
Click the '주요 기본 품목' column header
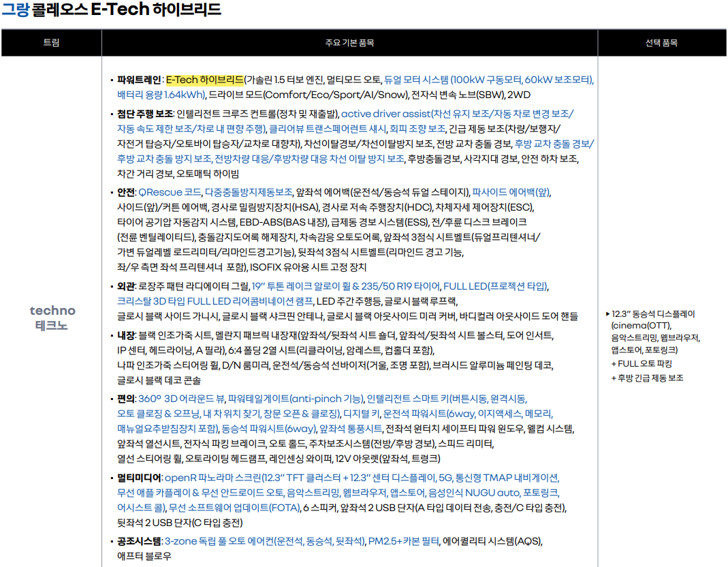pos(349,43)
